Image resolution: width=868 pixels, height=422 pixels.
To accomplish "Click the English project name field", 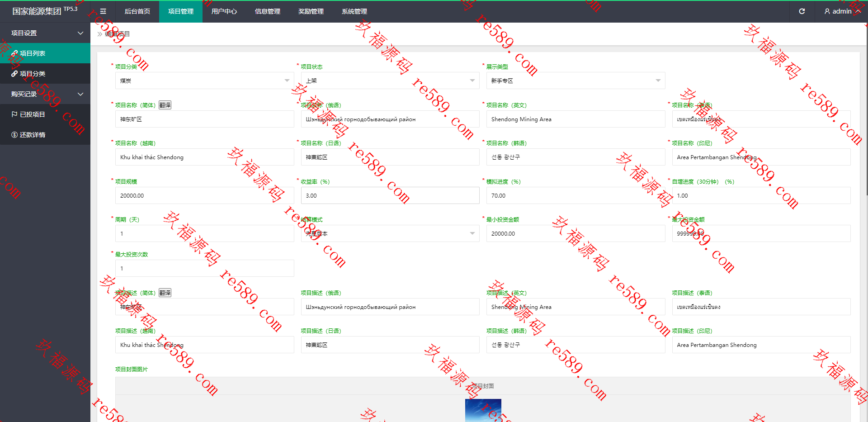I will pyautogui.click(x=576, y=119).
